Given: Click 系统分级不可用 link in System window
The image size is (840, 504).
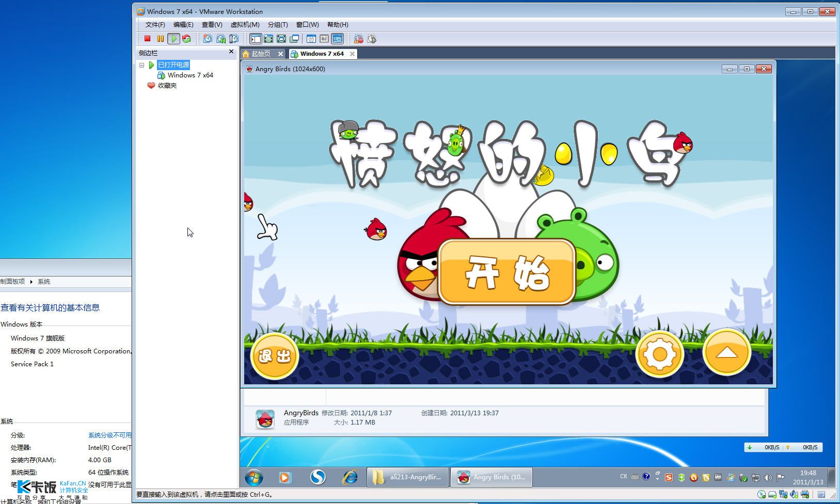Looking at the screenshot, I should tap(109, 435).
